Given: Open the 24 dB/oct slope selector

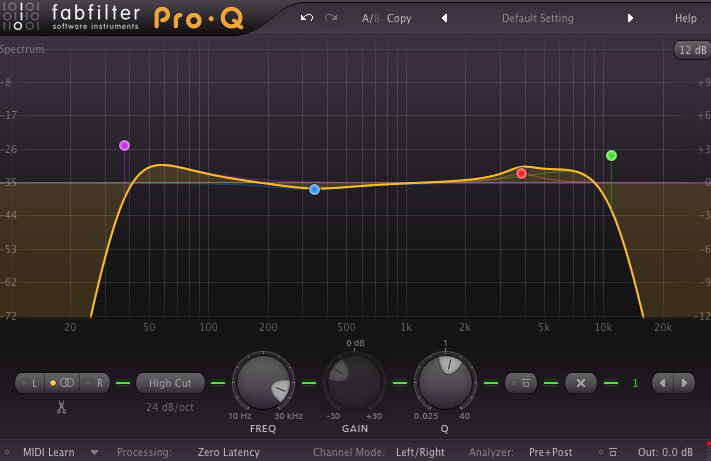Looking at the screenshot, I should (x=170, y=407).
